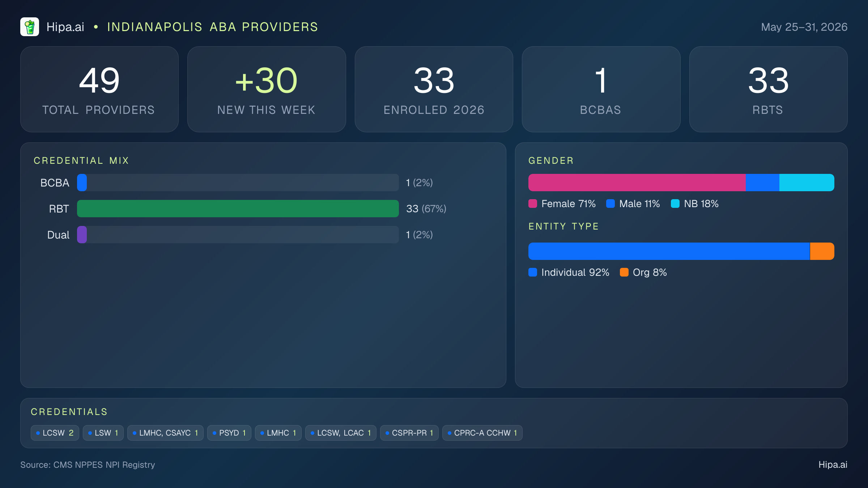Click the Male blue legend swatch
This screenshot has width=868, height=488.
[x=610, y=204]
